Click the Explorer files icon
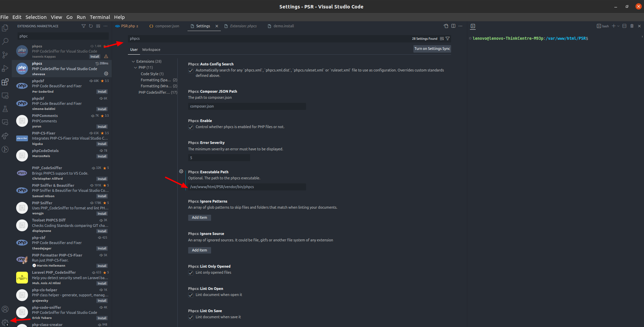Image resolution: width=644 pixels, height=327 pixels. click(x=5, y=28)
